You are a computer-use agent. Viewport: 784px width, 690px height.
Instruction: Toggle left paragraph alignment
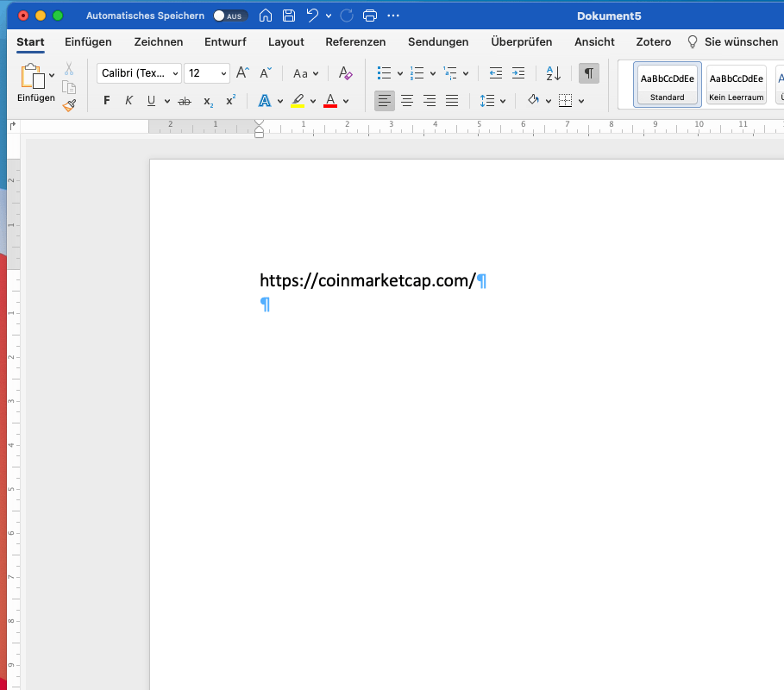coord(385,101)
